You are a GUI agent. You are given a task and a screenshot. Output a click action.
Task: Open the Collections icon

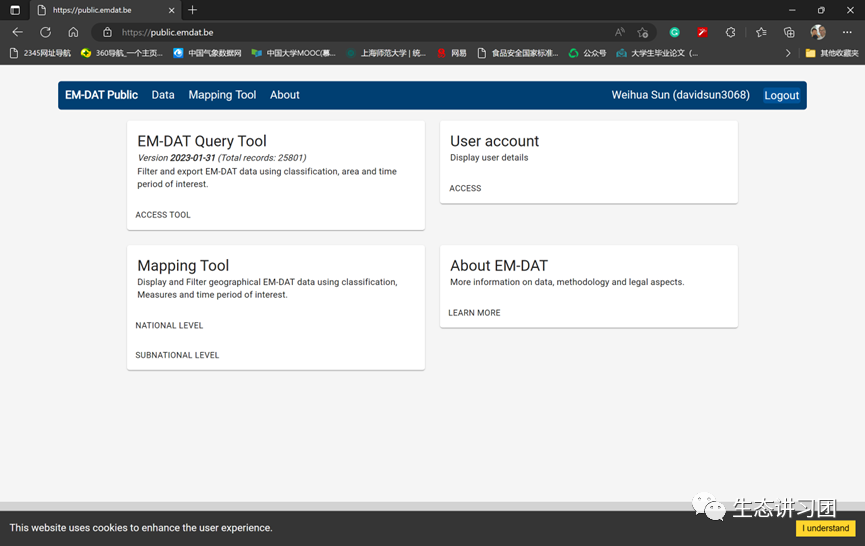click(x=789, y=33)
